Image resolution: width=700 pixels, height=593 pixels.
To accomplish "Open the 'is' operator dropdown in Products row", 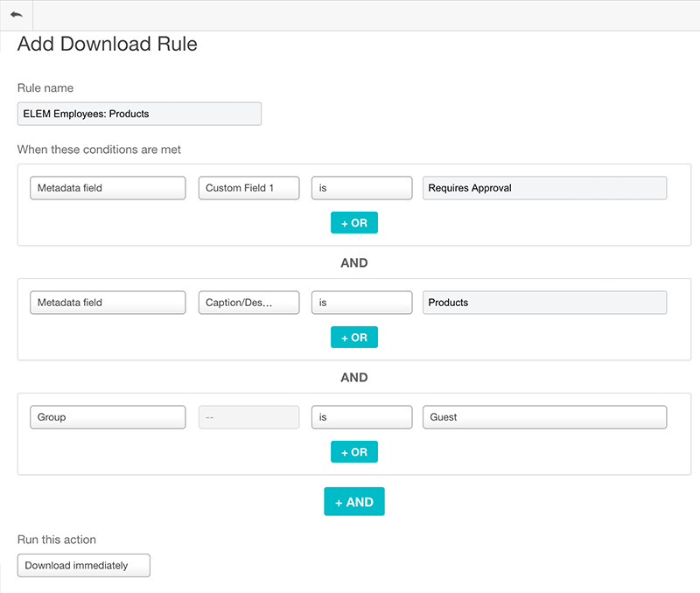I will click(x=361, y=303).
